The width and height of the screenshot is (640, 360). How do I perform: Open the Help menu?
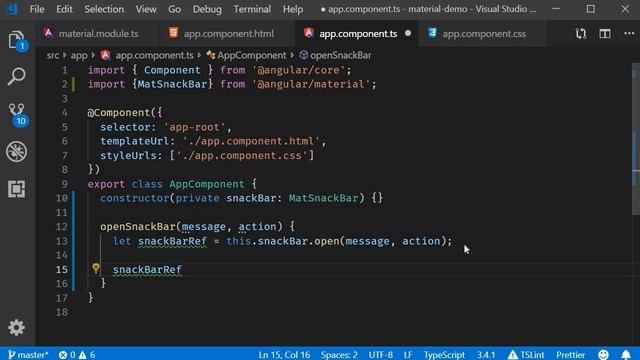tap(293, 9)
